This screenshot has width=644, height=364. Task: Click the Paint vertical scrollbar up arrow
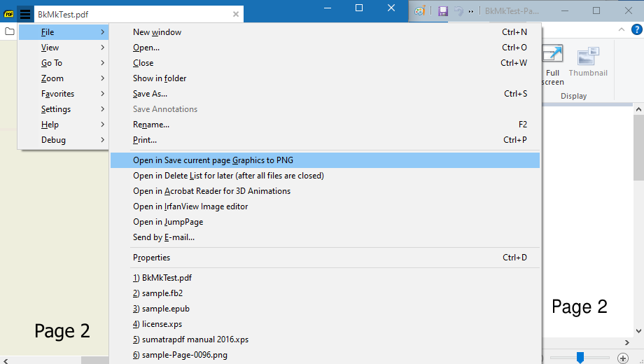point(638,109)
